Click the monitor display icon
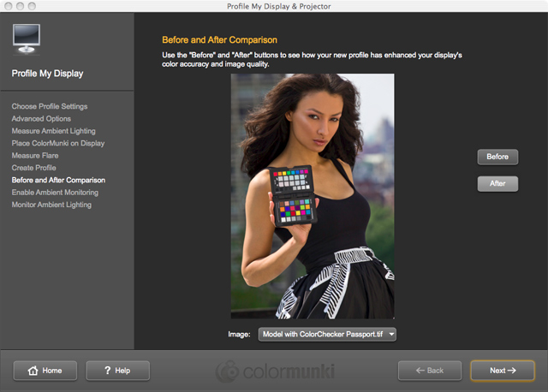The image size is (548, 392). click(x=27, y=39)
